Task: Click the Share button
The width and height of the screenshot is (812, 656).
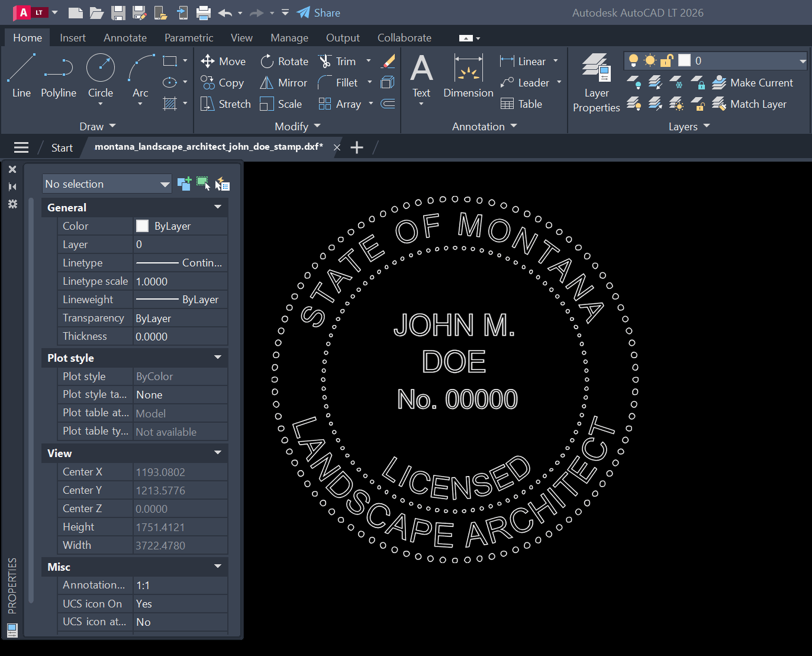Action: tap(318, 12)
